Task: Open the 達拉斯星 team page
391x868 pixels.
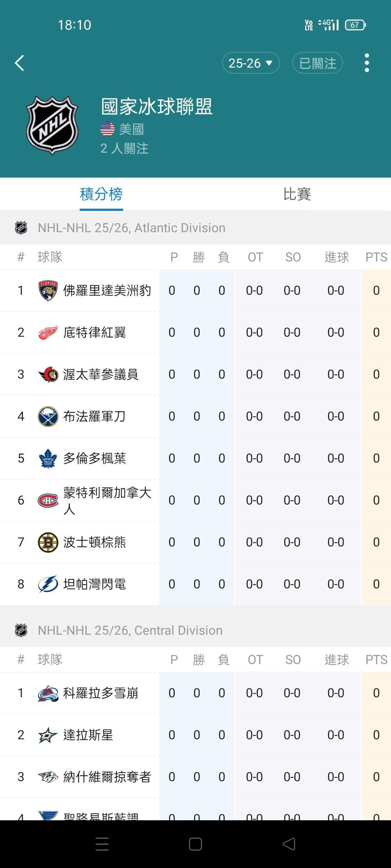Action: [x=88, y=735]
